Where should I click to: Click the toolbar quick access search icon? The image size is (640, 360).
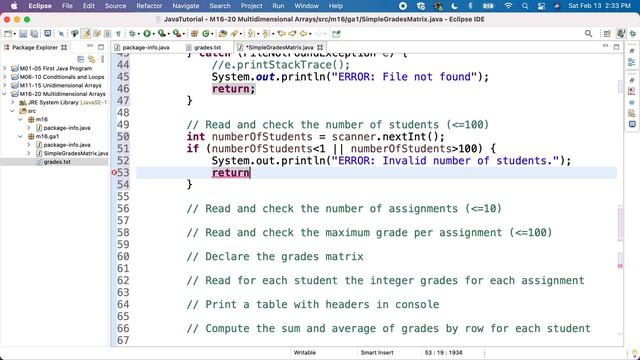[x=588, y=34]
